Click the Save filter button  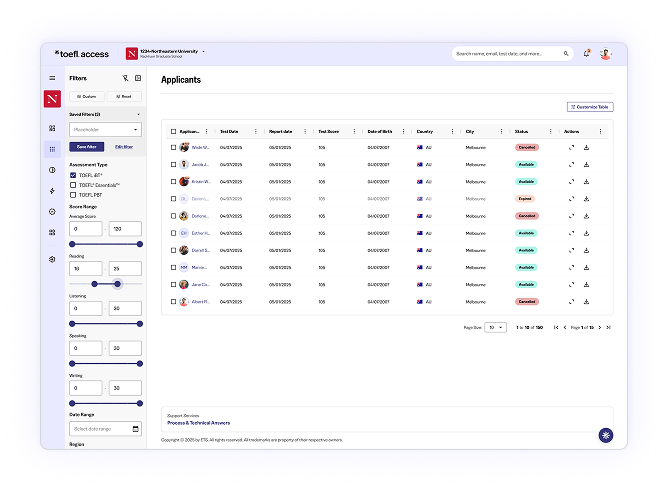[87, 147]
